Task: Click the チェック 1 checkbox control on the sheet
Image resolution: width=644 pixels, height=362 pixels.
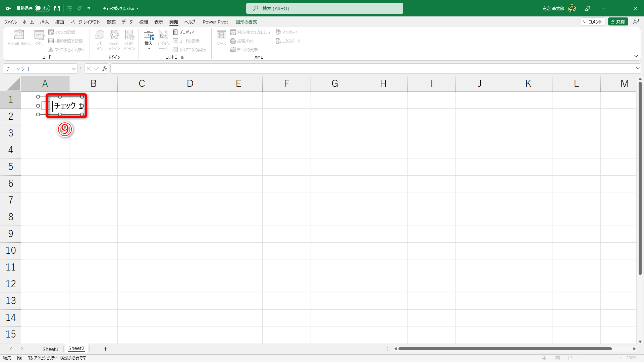Action: 60,106
